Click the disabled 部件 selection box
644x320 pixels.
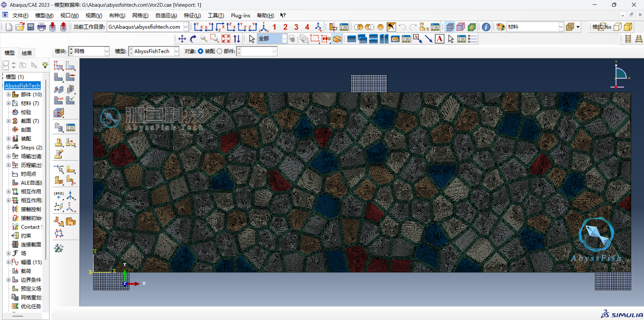point(257,51)
